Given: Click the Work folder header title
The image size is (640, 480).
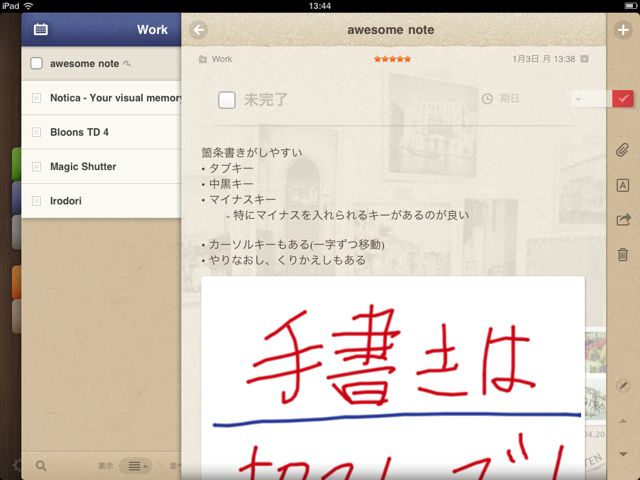Looking at the screenshot, I should [x=152, y=29].
